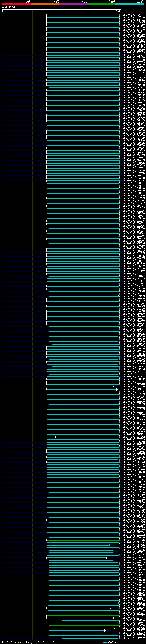Image resolution: width=146 pixels, height=644 pixels.
Task: Click the shortened alignment bar for UniRef100_P13951
Action: pyautogui.click(x=82, y=389)
